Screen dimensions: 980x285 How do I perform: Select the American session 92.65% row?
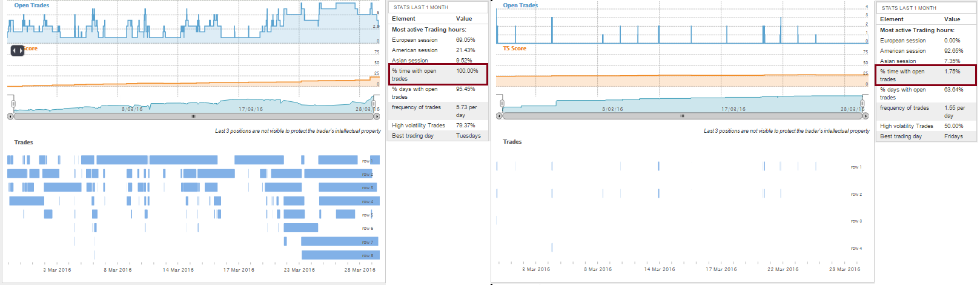point(926,51)
